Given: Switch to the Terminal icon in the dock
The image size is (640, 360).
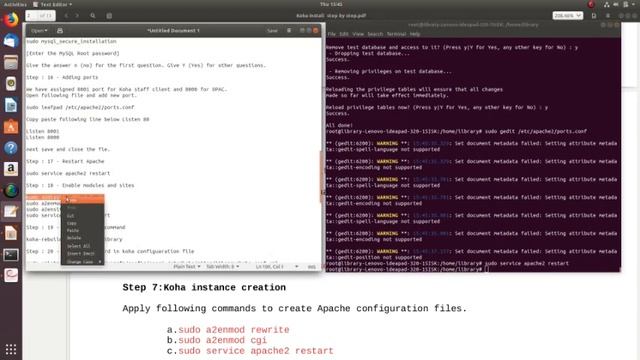Looking at the screenshot, I should [x=11, y=255].
